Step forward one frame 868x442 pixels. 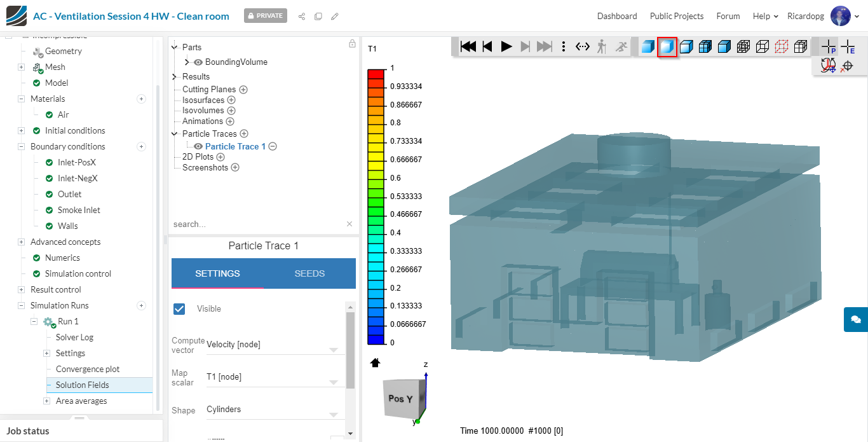[526, 46]
